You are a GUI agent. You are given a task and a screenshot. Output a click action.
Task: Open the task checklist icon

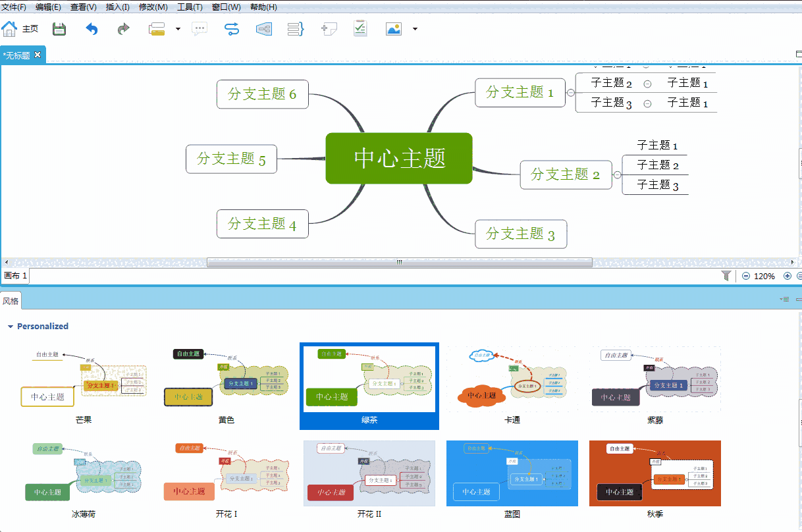(360, 28)
